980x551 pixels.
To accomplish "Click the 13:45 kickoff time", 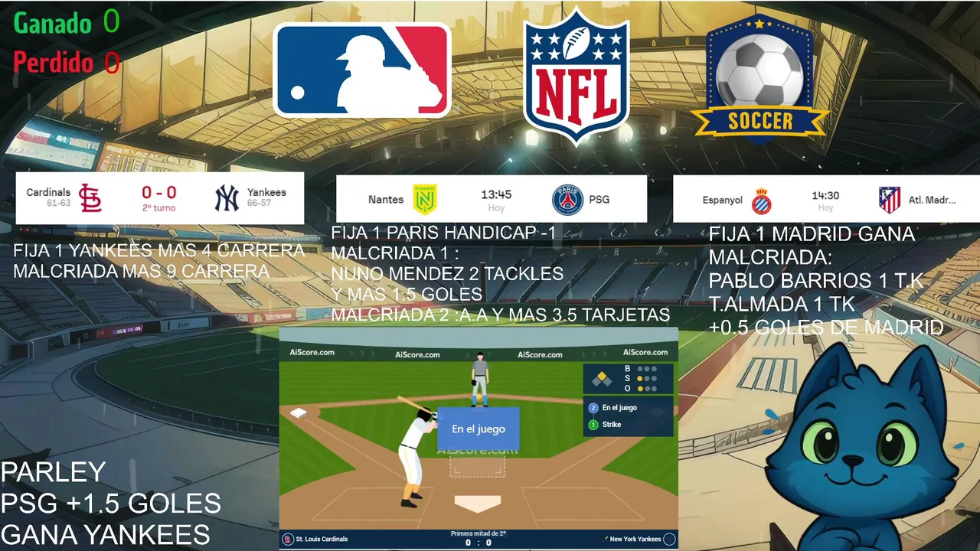I will [496, 194].
